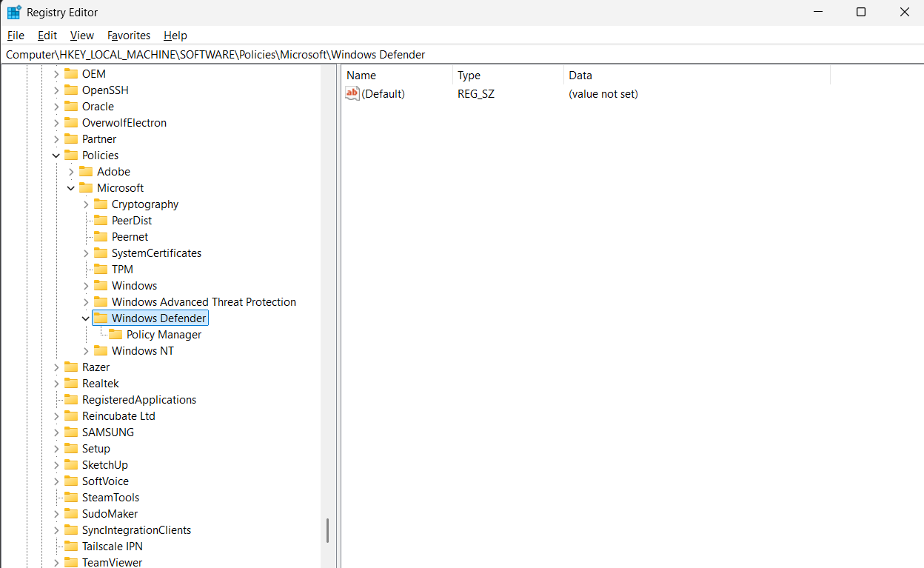The height and width of the screenshot is (568, 924).
Task: Select the Setup key label
Action: tap(96, 449)
